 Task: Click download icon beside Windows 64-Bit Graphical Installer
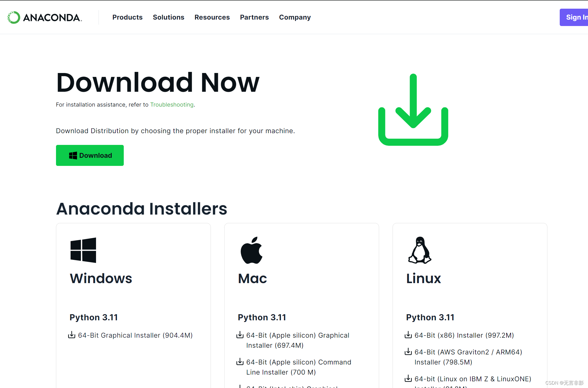[72, 335]
